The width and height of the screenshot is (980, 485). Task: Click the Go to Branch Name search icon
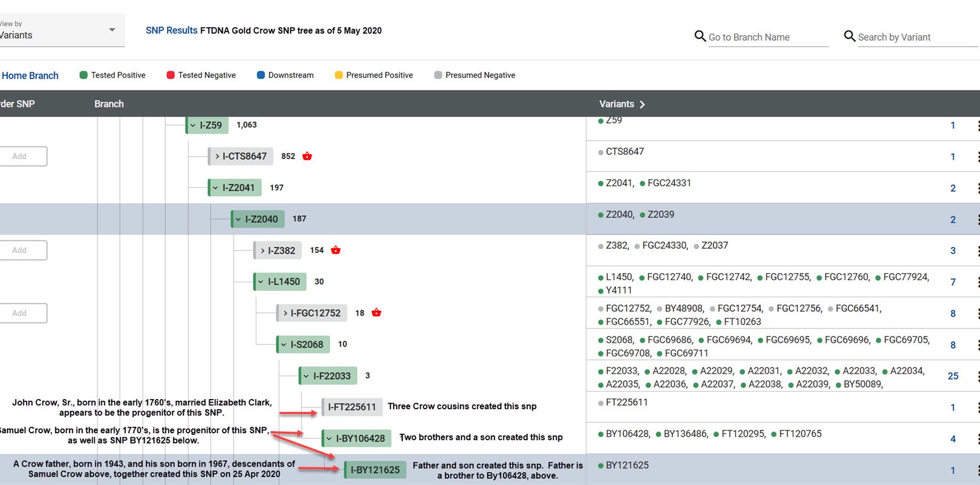[x=700, y=36]
